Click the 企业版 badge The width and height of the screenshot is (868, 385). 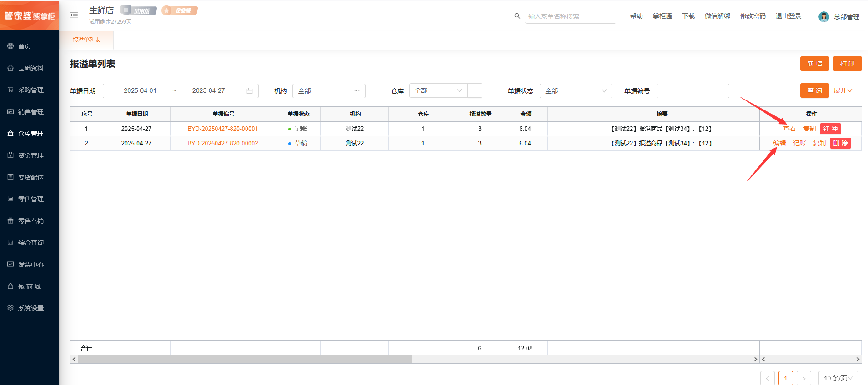click(180, 10)
